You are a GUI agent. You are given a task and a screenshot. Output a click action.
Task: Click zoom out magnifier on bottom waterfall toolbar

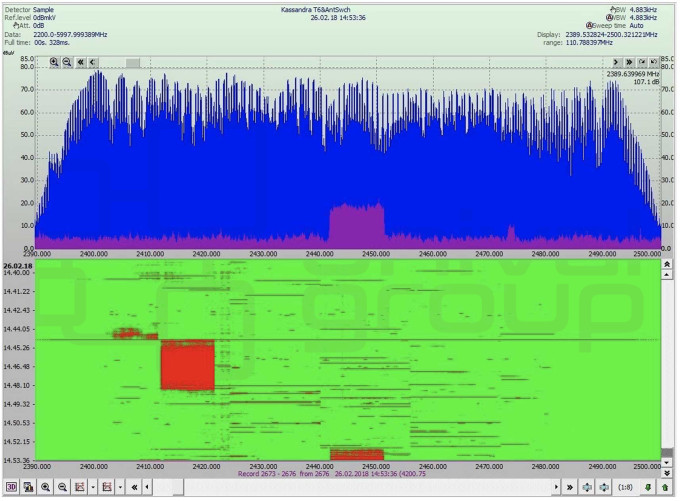[61, 487]
